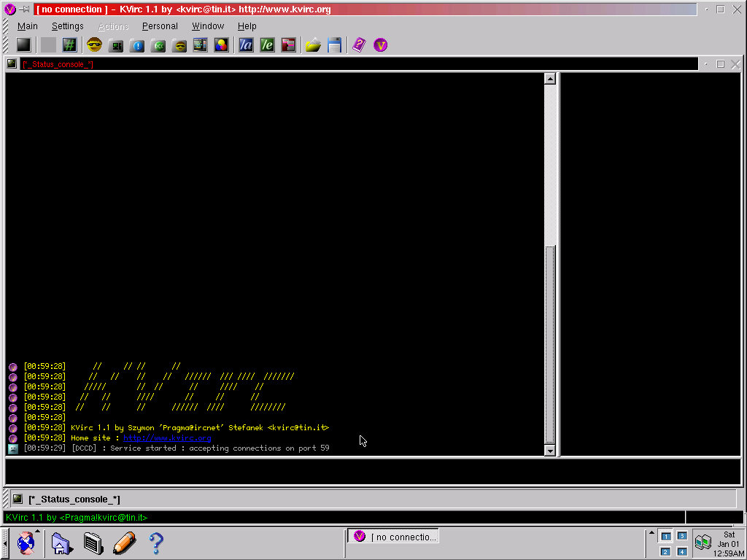Switch to virtual desktop 2 in the pager
This screenshot has height=560, width=747.
click(665, 551)
